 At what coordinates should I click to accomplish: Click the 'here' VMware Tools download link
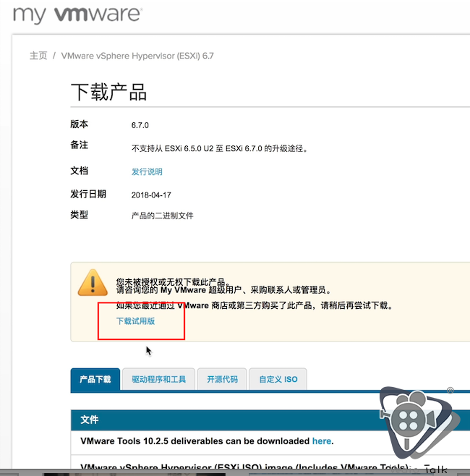(x=322, y=441)
